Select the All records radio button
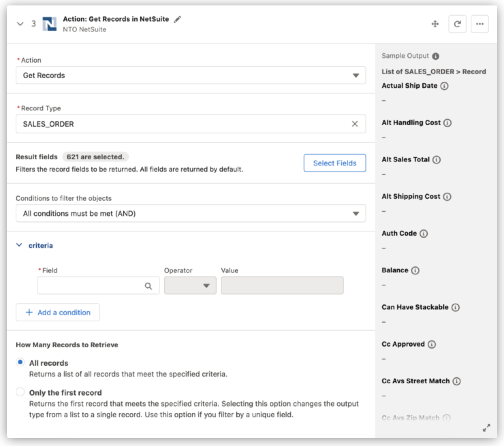 point(20,363)
